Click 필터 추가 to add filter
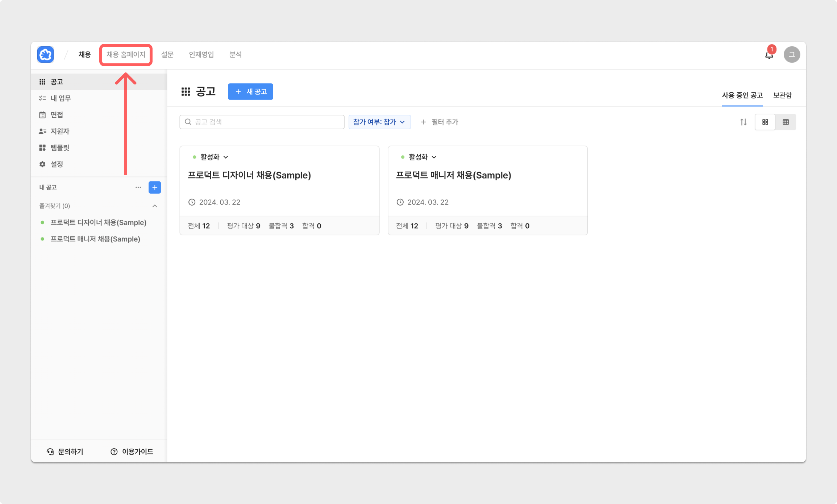This screenshot has width=837, height=504. [440, 122]
